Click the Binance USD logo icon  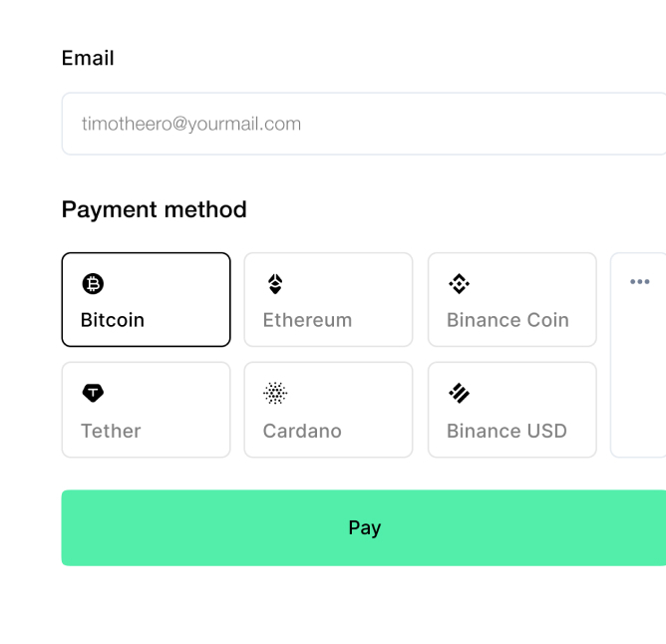point(459,394)
